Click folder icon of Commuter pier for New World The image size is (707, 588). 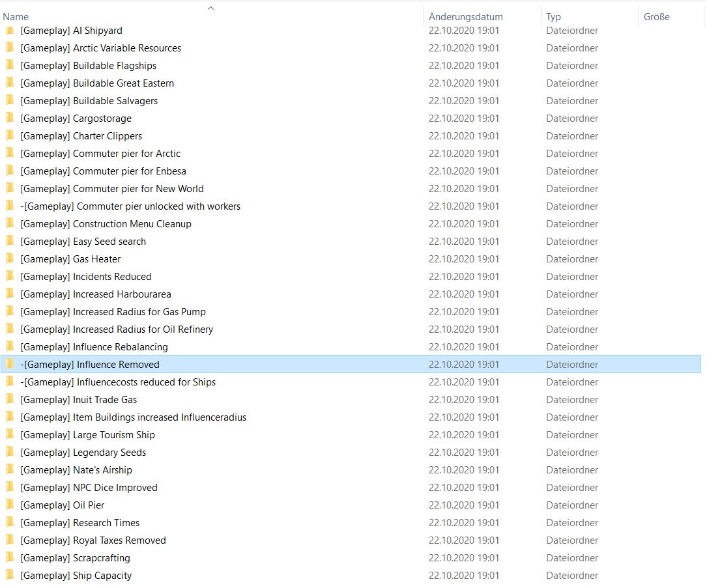point(10,188)
